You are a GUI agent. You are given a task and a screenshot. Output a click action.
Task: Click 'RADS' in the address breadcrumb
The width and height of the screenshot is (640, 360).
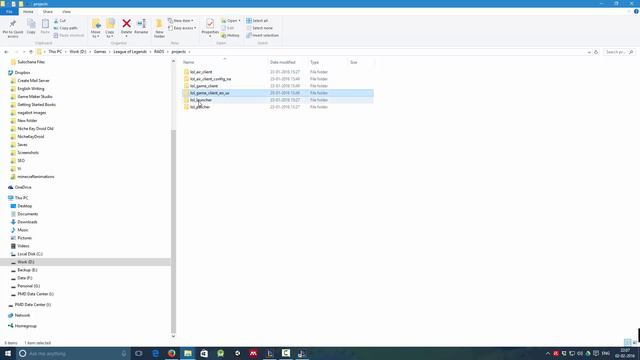(159, 52)
